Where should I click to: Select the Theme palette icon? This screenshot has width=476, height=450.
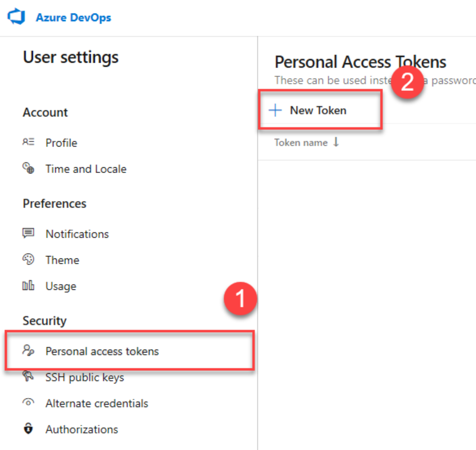click(x=28, y=259)
